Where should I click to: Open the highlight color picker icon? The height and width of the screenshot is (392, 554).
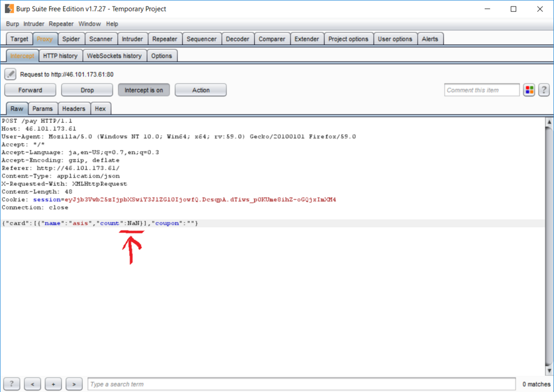click(529, 90)
